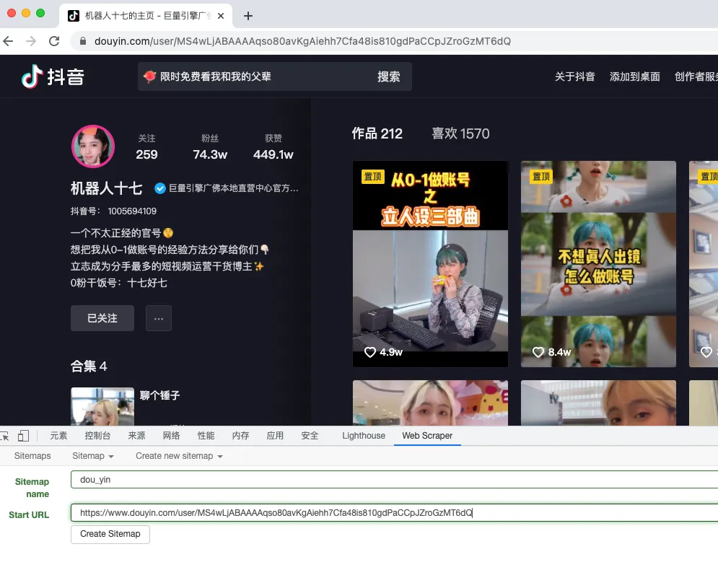Click the heart icon showing 4.9w likes
This screenshot has height=588, width=718.
[370, 352]
